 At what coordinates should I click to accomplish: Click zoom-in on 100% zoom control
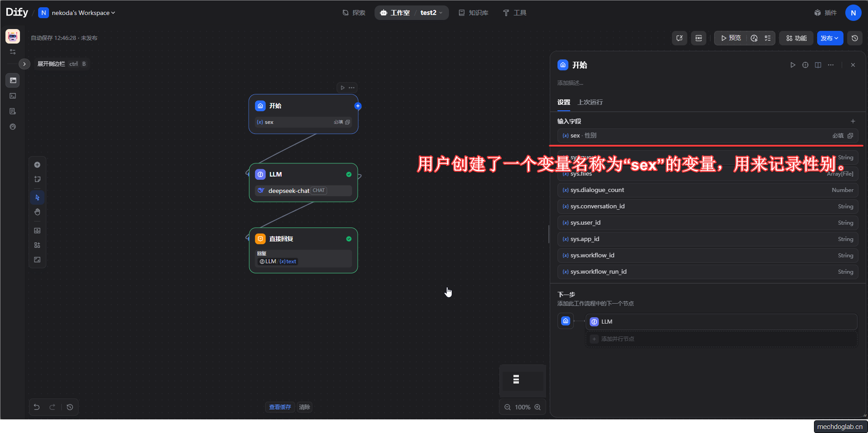point(538,407)
